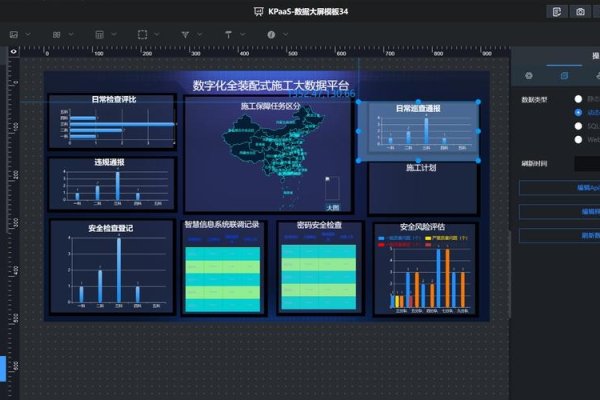Switch to the gear settings tab in right panel

[x=529, y=76]
